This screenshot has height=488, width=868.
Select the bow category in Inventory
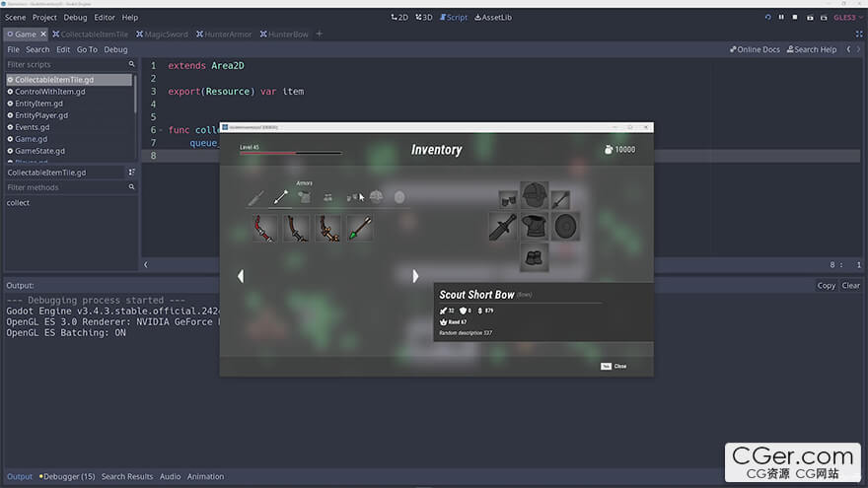point(280,197)
